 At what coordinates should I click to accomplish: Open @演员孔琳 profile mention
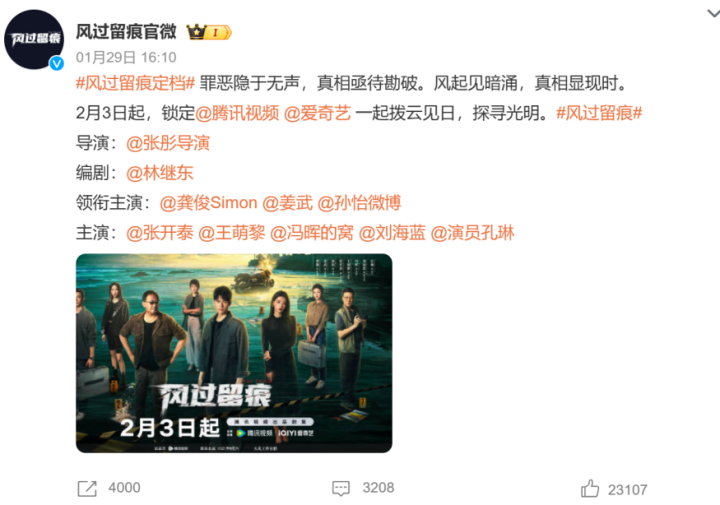(x=472, y=233)
